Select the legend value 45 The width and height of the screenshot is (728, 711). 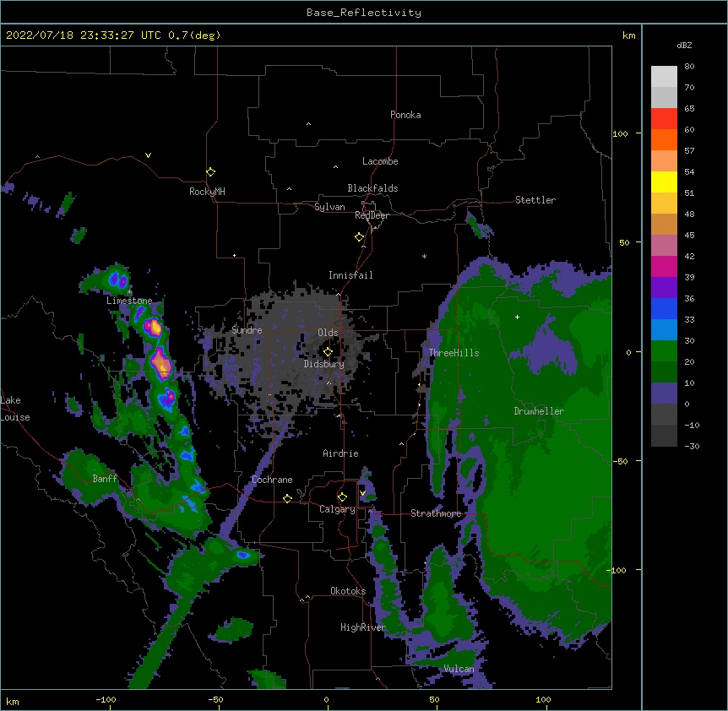point(689,236)
